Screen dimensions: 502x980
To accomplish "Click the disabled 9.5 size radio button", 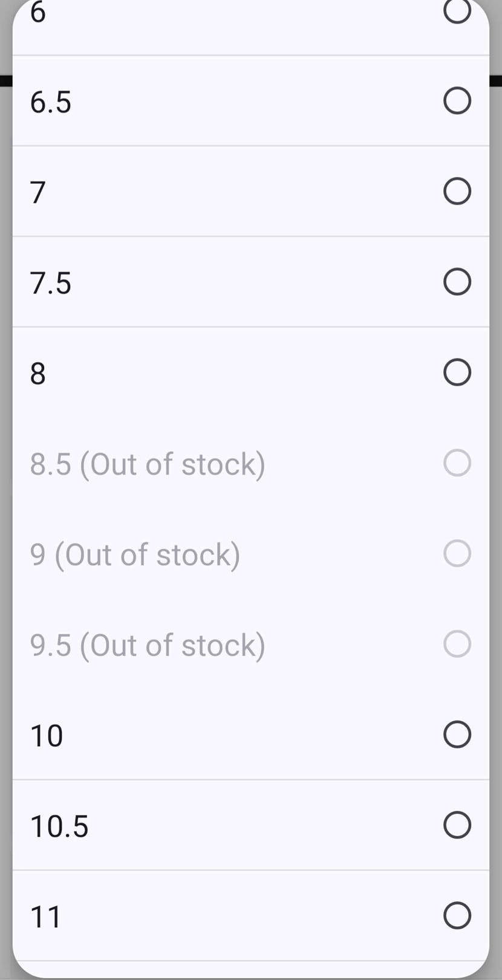I will 457,644.
